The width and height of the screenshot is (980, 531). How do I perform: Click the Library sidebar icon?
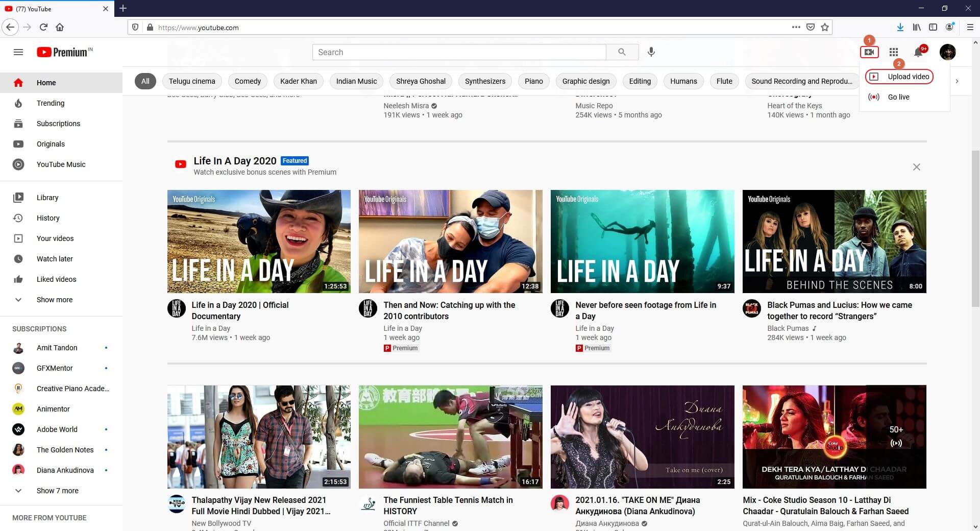coord(18,198)
